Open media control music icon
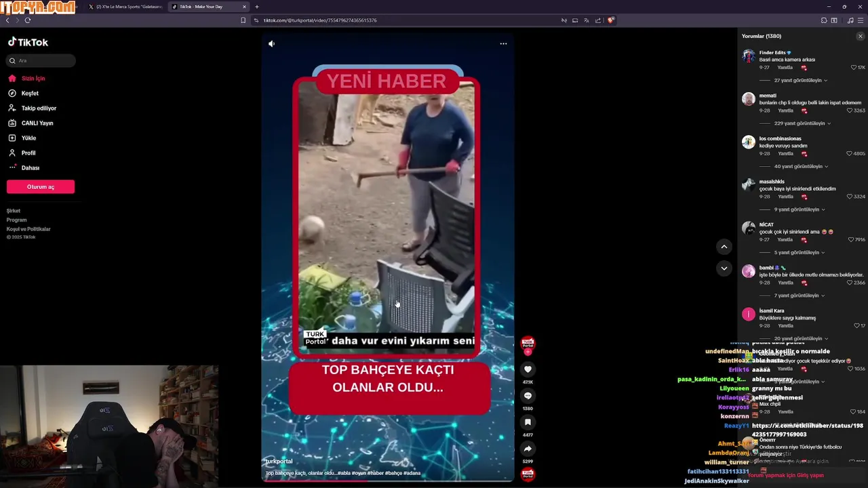This screenshot has width=868, height=488. tap(850, 20)
